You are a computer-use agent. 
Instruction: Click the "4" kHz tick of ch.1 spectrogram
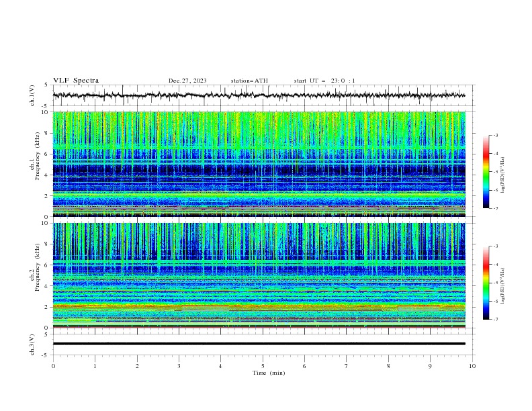[46, 175]
